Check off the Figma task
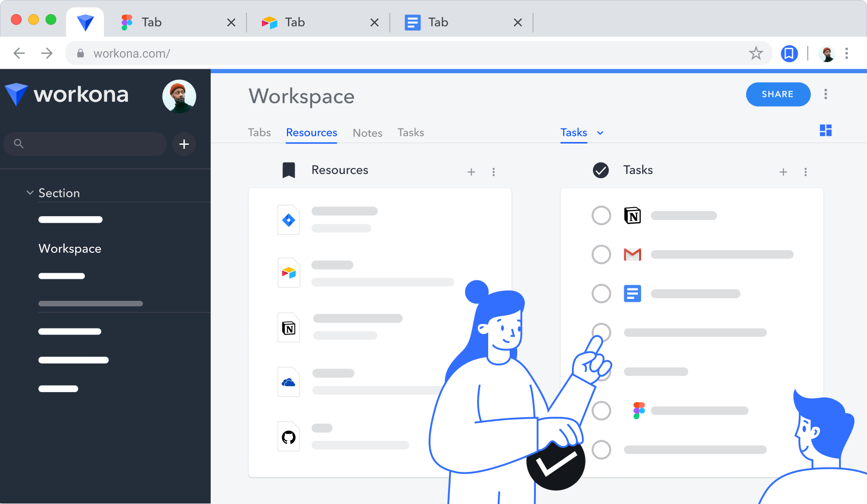 click(x=601, y=411)
